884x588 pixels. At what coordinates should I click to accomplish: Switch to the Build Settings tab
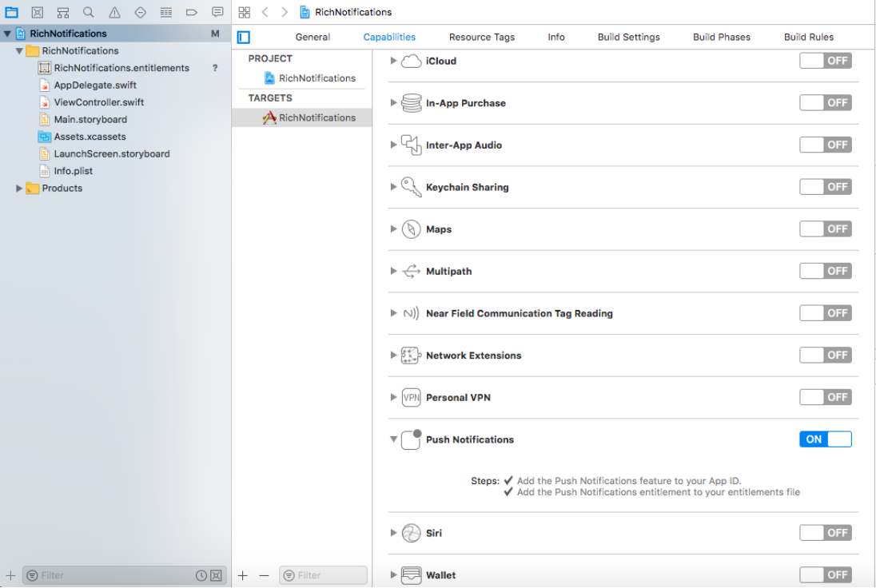point(630,37)
